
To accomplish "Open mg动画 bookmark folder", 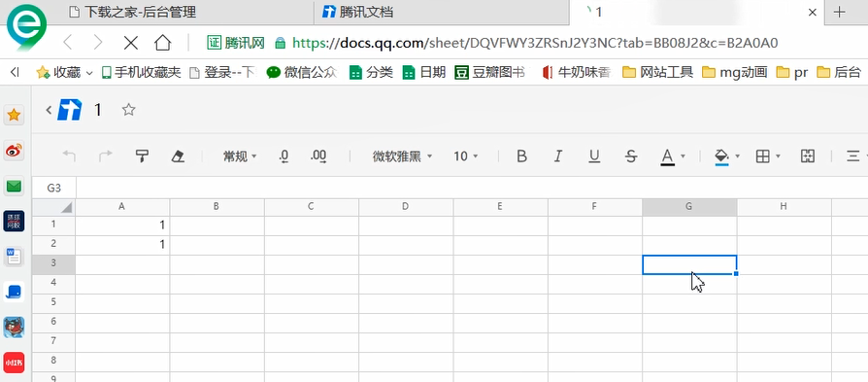I will 735,72.
